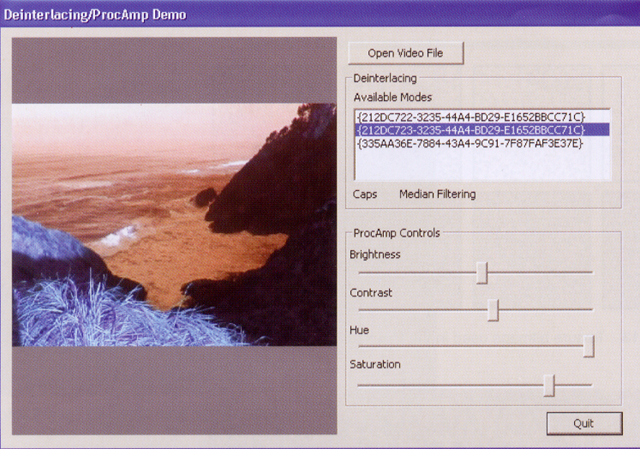The height and width of the screenshot is (449, 640).
Task: Click Contrast track left of the handle
Action: click(x=420, y=310)
